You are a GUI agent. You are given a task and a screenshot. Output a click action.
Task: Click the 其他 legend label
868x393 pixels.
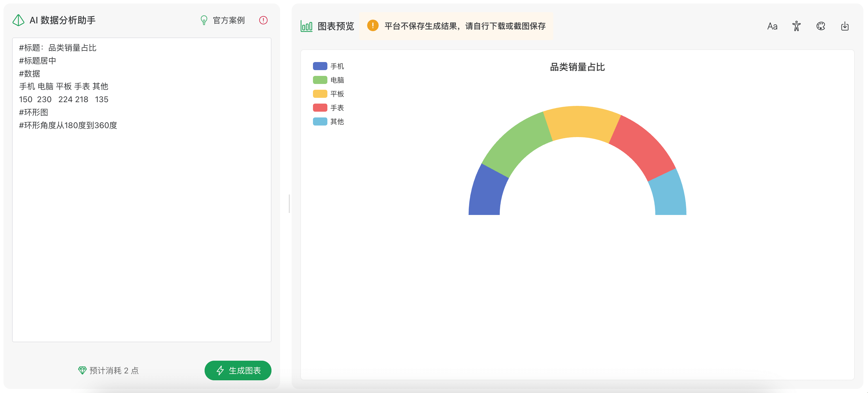(337, 121)
